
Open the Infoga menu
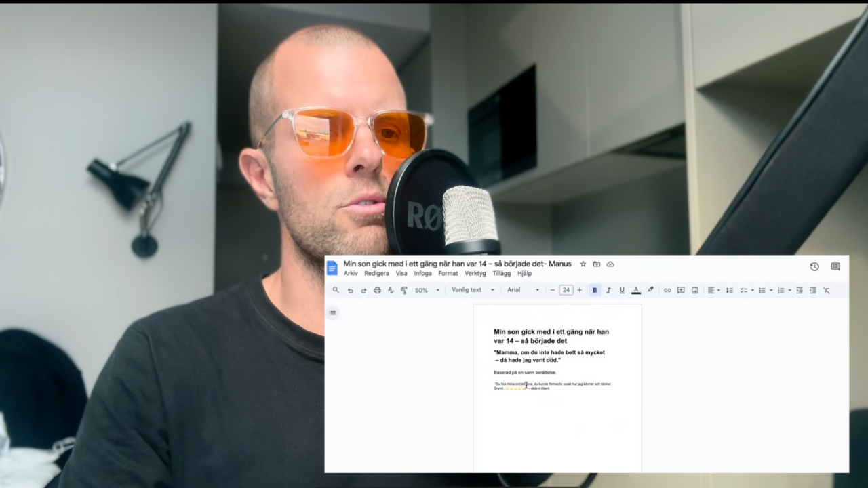(x=422, y=274)
